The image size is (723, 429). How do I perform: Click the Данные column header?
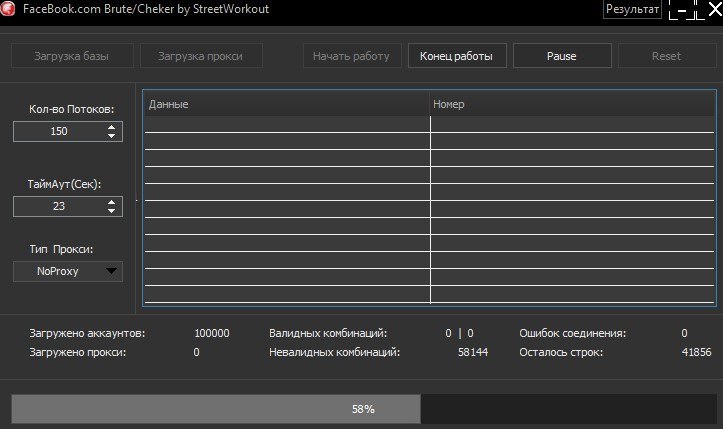[286, 104]
